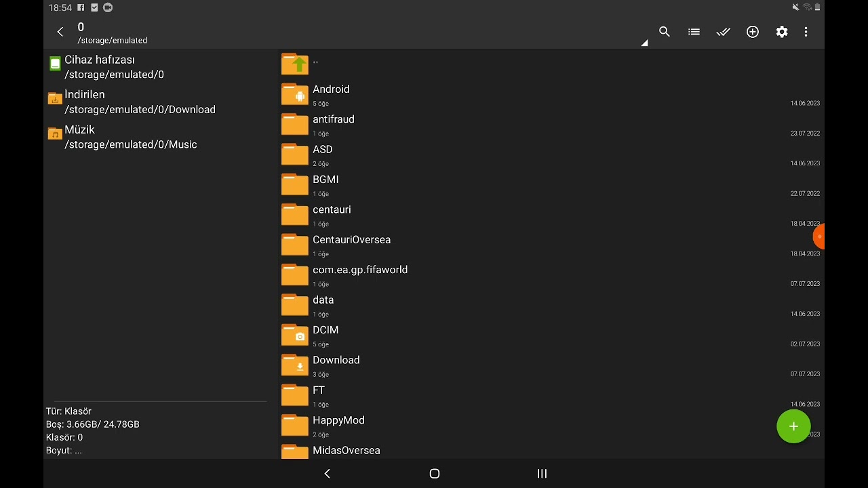868x488 pixels.
Task: Tap the Android home button
Action: (435, 474)
